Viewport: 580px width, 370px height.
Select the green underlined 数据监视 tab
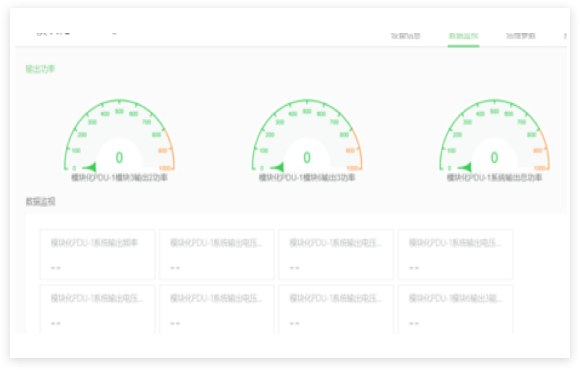point(463,36)
